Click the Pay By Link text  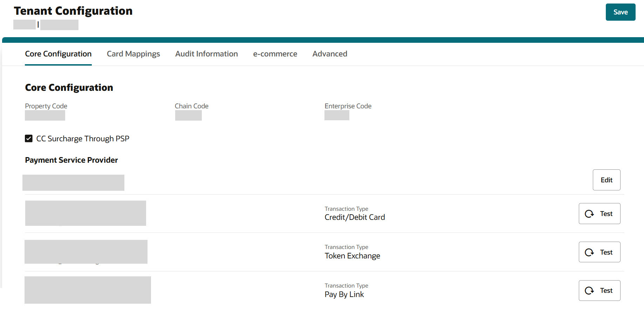pos(344,295)
